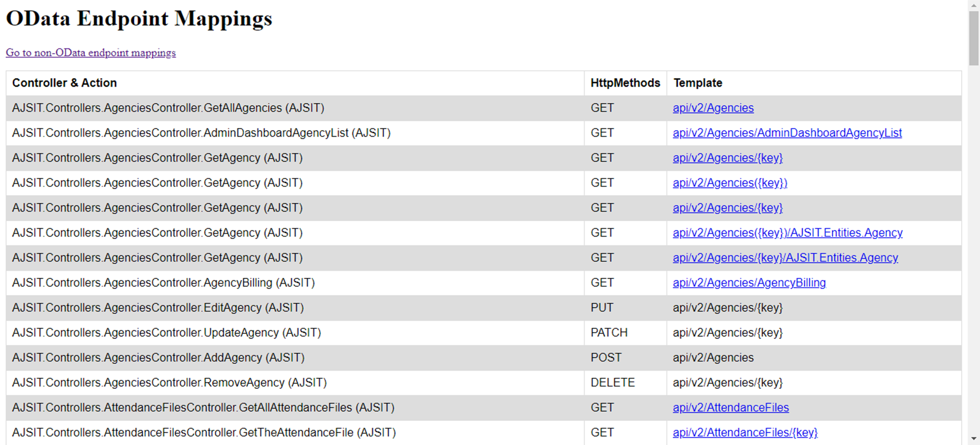
Task: Open the api/v2/Agencies endpoint link
Action: coord(713,108)
